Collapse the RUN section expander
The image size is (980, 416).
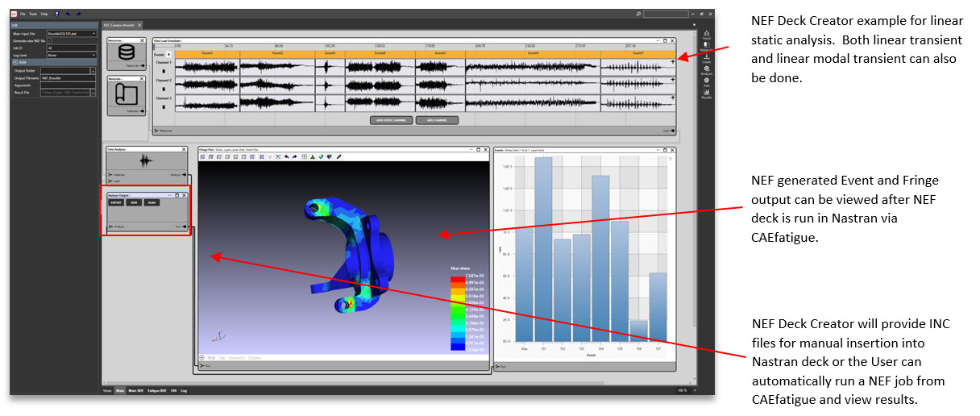coord(15,62)
